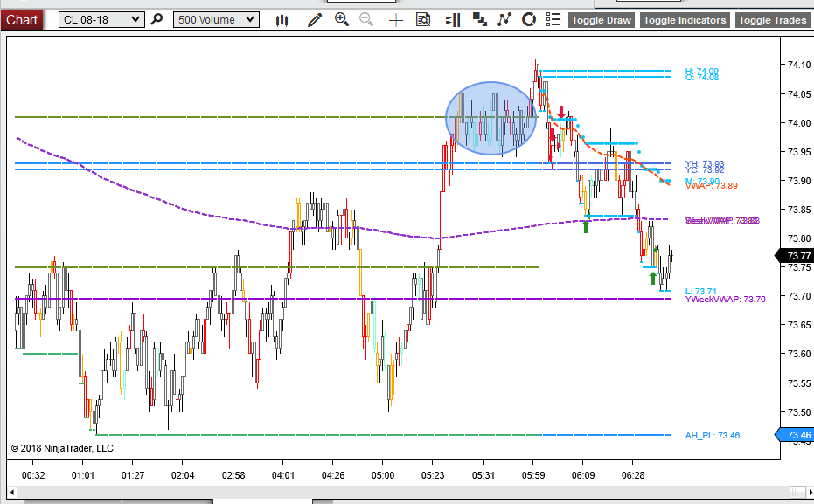Screen dimensions: 814x504
Task: Click the VWAP: 73.89 label
Action: pos(711,186)
